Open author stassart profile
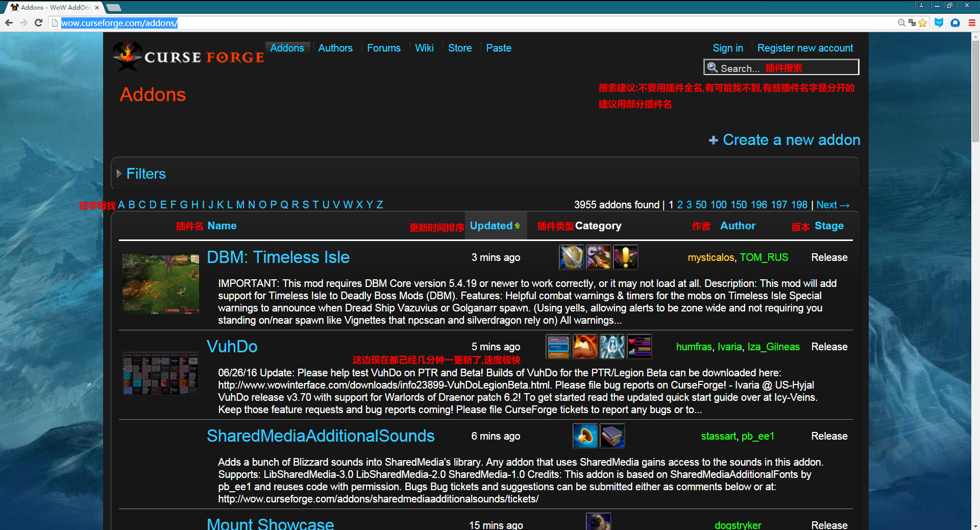Screen dimensions: 980x530 click(x=718, y=436)
